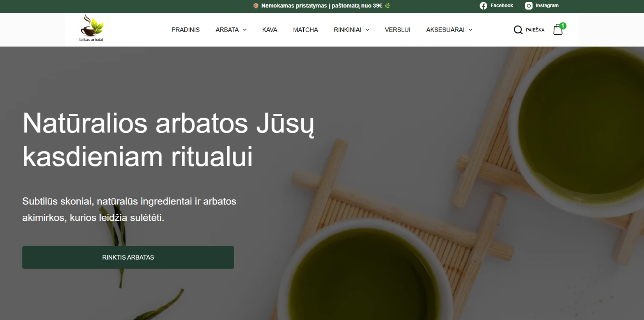Click the Laikas arbatai logo
This screenshot has height=320, width=644.
pos(91,29)
